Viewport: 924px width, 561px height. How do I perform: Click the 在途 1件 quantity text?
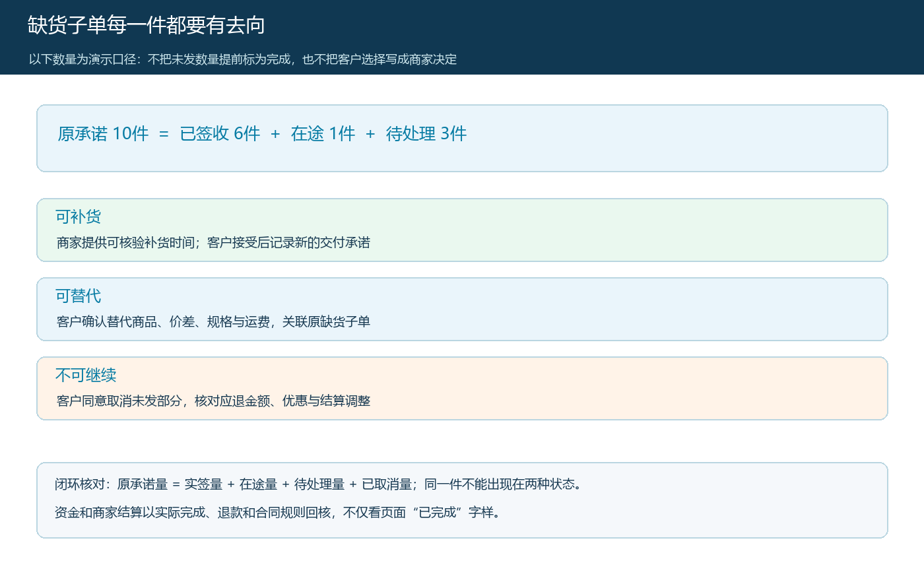click(323, 133)
